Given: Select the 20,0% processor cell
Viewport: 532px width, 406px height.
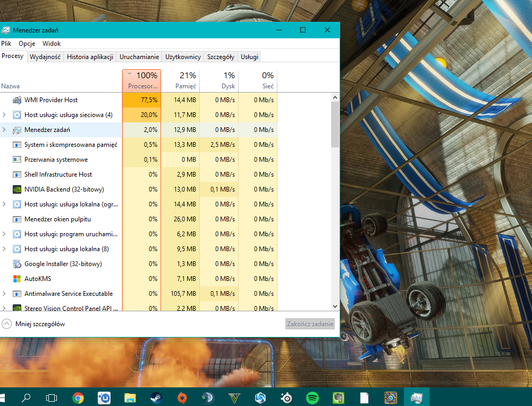Looking at the screenshot, I should point(141,115).
